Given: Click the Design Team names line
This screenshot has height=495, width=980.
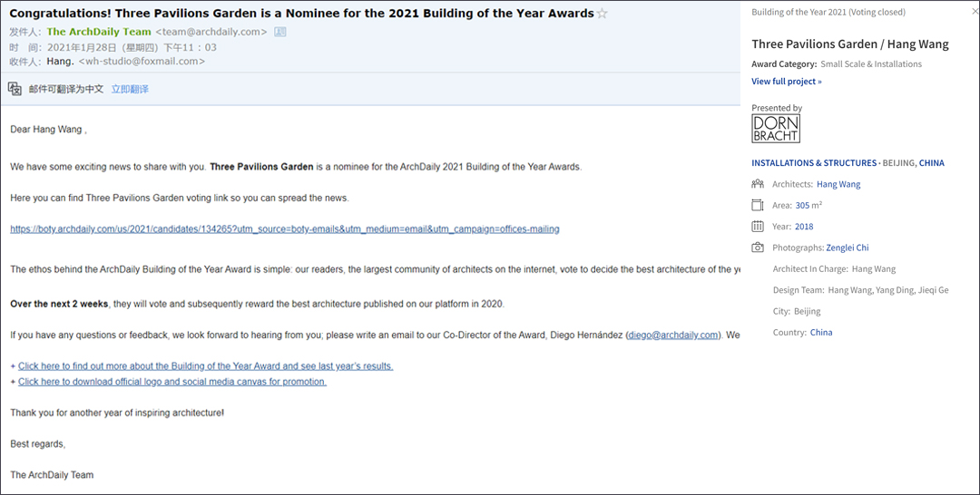Looking at the screenshot, I should click(x=860, y=290).
